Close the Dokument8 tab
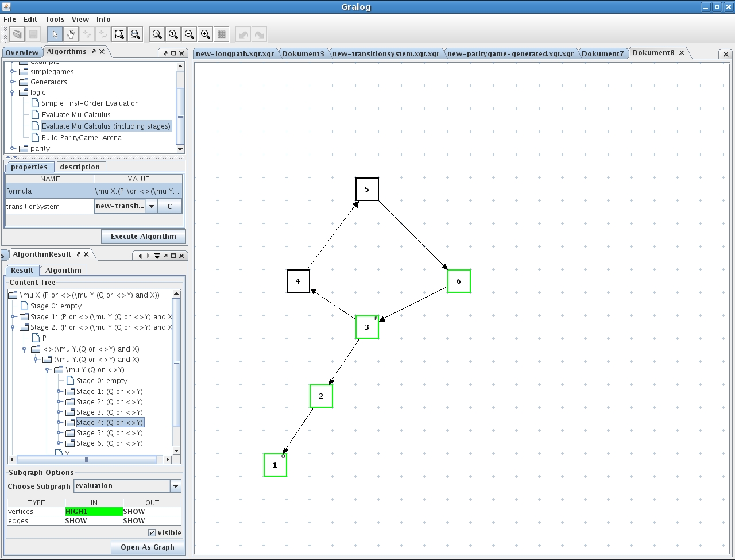This screenshot has width=735, height=560. [682, 52]
